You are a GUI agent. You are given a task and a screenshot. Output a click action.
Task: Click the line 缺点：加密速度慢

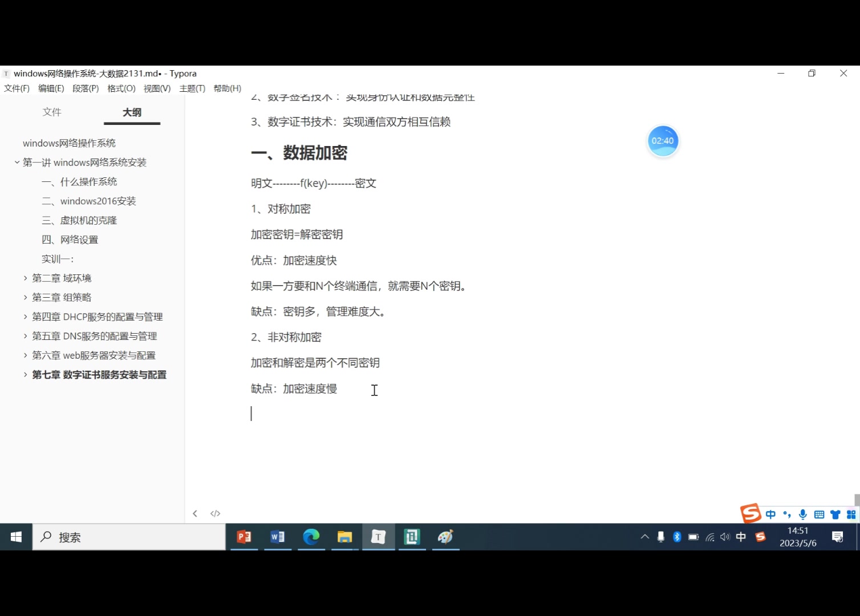(294, 388)
